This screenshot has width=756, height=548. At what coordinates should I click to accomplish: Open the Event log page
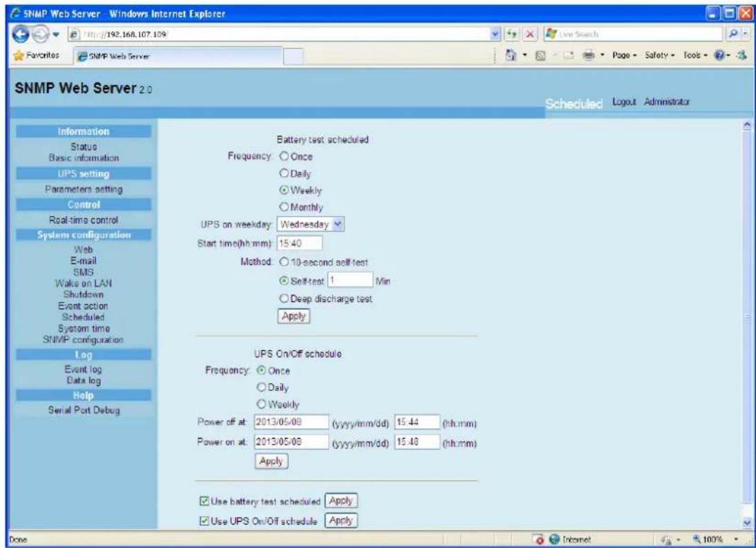pos(84,369)
